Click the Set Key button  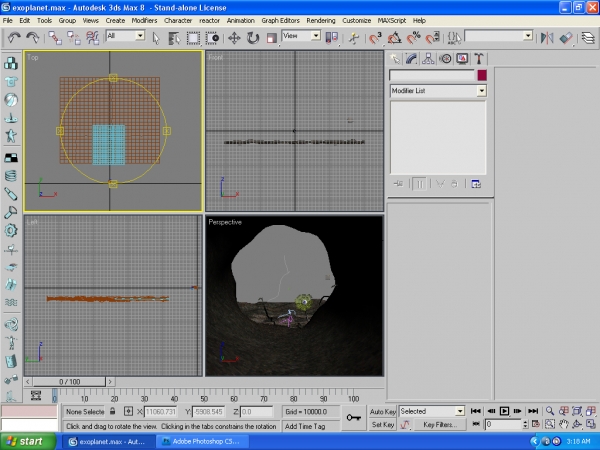click(382, 424)
